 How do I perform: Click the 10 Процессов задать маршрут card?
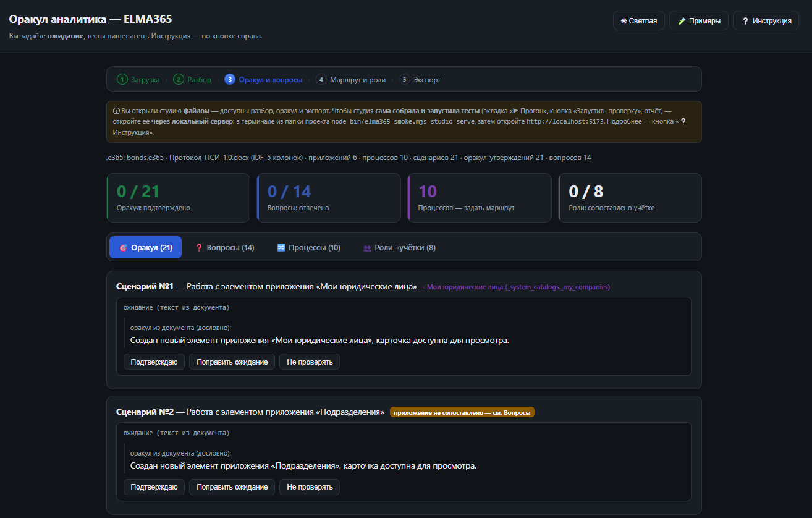[480, 198]
